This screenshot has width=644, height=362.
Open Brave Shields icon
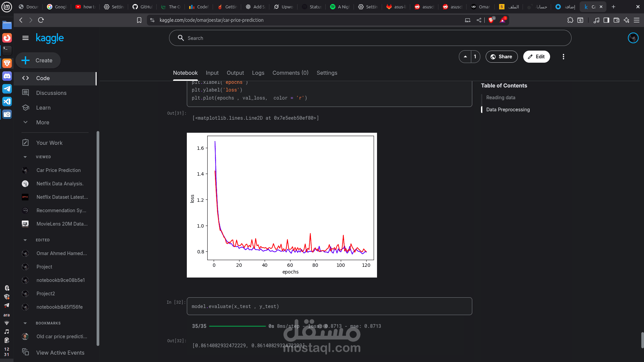491,20
